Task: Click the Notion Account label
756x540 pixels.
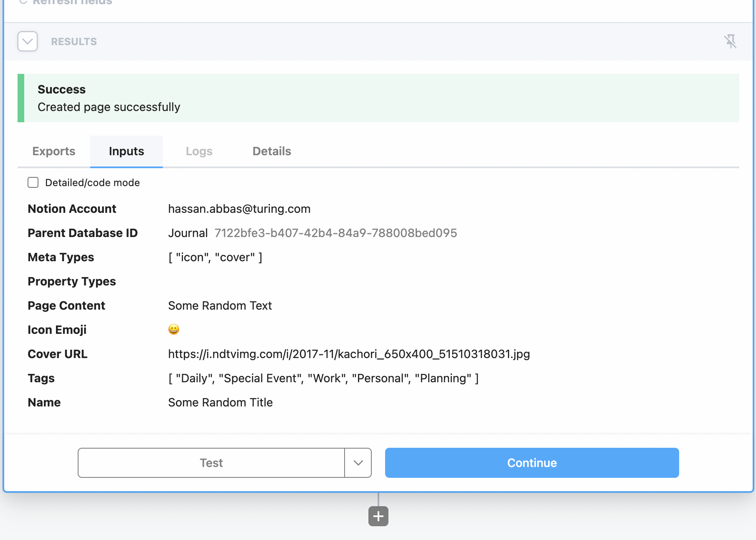Action: point(72,209)
